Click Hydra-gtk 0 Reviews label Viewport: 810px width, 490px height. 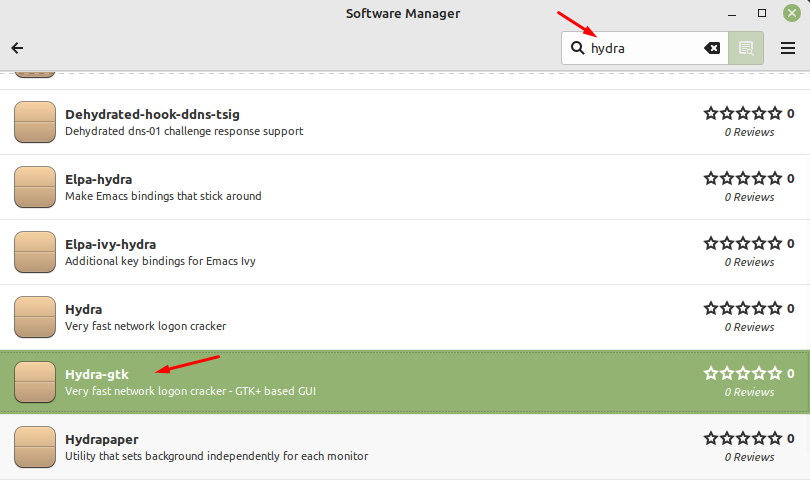(x=749, y=392)
